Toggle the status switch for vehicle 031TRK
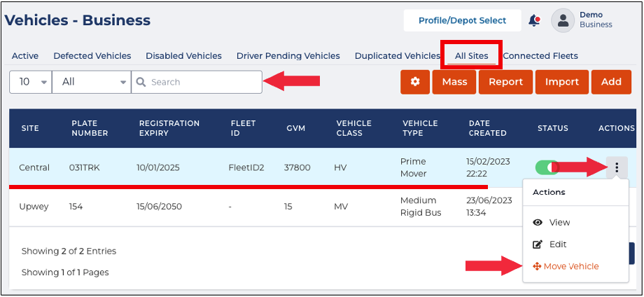This screenshot has width=644, height=297. click(547, 167)
